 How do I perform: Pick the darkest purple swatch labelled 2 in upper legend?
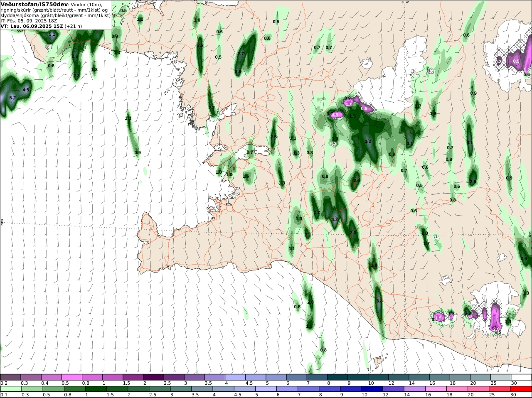click(x=154, y=377)
